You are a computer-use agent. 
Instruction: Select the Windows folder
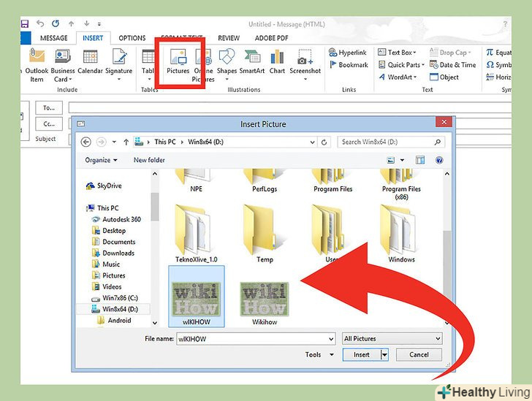click(401, 234)
